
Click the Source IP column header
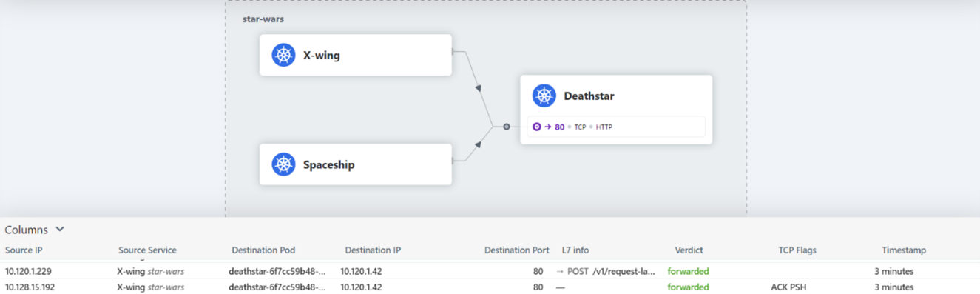24,250
